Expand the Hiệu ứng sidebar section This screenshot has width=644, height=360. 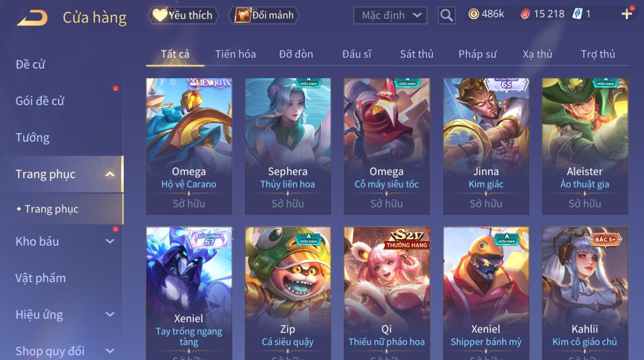[110, 315]
